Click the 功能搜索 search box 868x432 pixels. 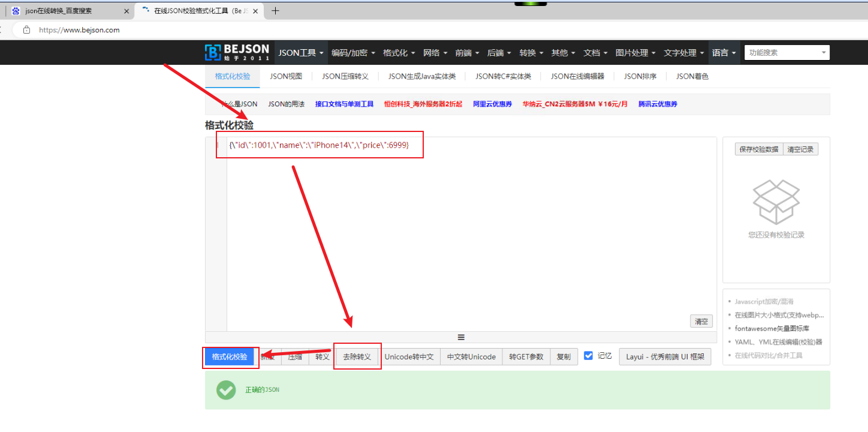[x=787, y=52]
